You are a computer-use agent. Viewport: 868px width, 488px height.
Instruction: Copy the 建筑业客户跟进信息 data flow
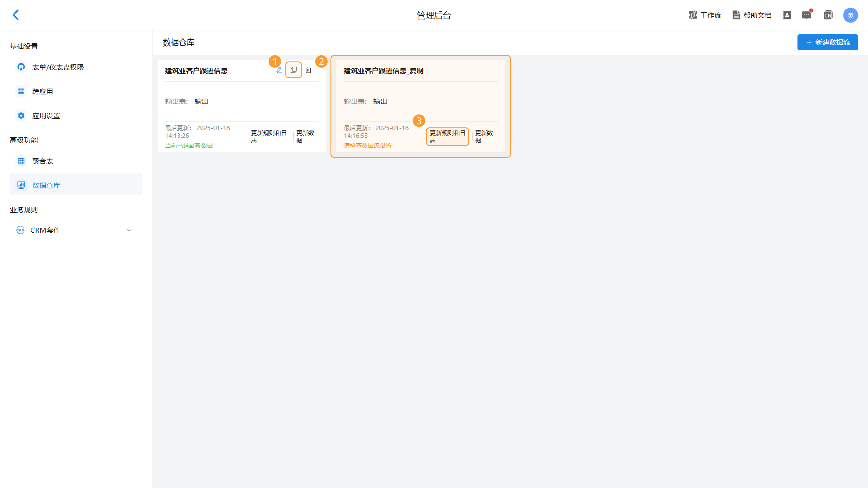(x=293, y=70)
